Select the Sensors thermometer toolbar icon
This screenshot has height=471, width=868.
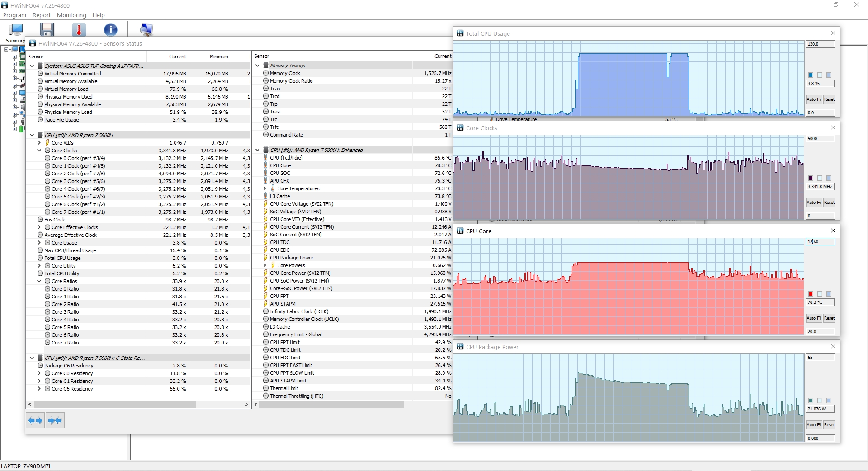(x=79, y=29)
